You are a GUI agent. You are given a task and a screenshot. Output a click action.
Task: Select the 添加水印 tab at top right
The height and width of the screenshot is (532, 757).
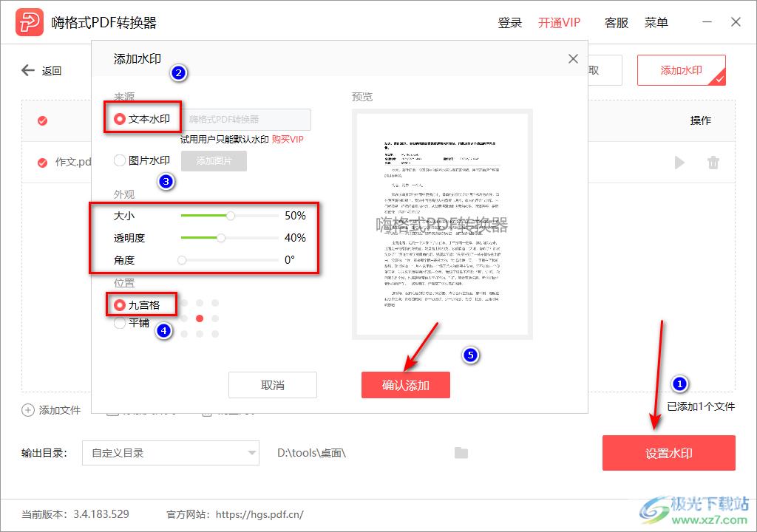click(681, 70)
